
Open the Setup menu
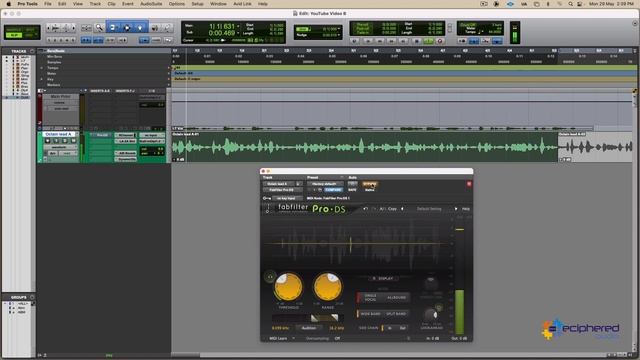[x=198, y=4]
